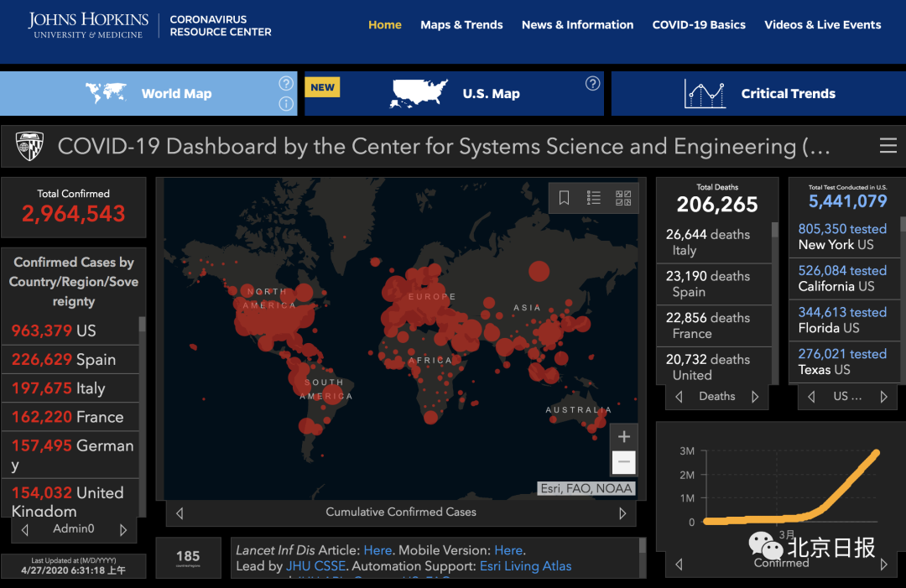Switch to the Critical Trends tab

(758, 94)
